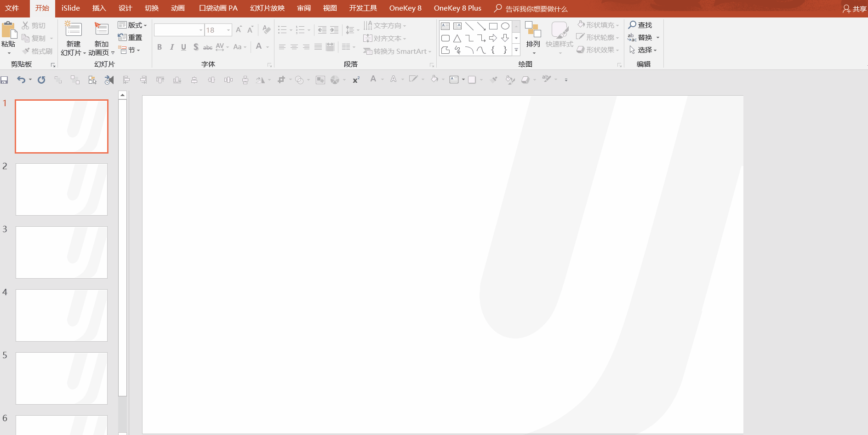Select the Curve shape in gallery
The width and height of the screenshot is (868, 435).
coord(481,50)
